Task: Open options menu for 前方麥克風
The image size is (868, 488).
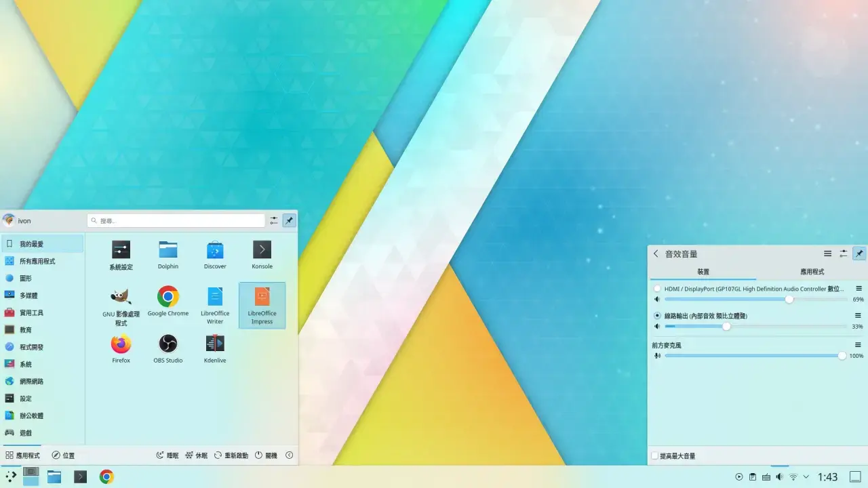Action: pyautogui.click(x=857, y=345)
